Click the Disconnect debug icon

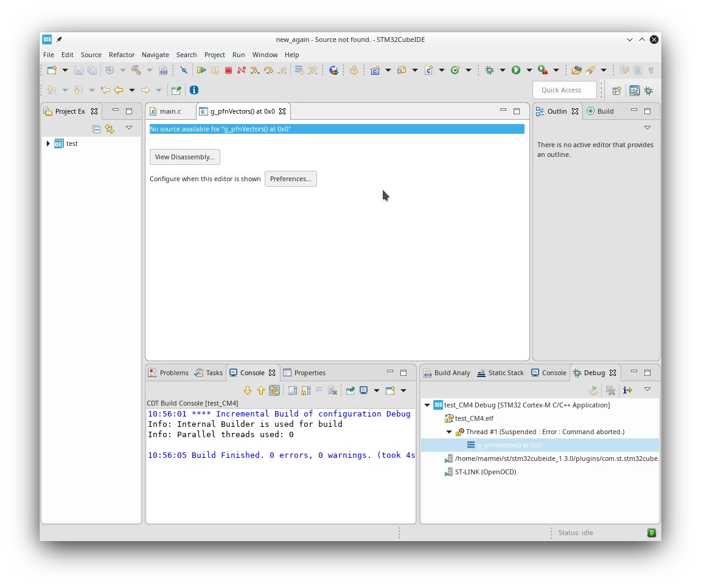242,70
